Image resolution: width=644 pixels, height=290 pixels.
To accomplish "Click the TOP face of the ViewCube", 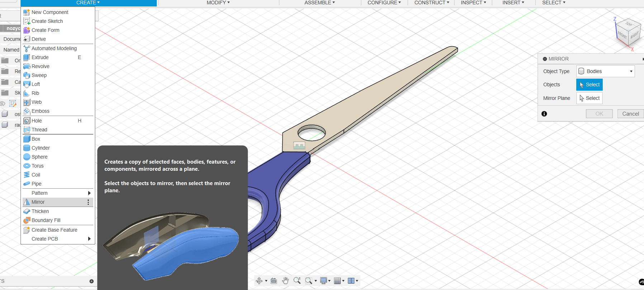I will tap(629, 24).
